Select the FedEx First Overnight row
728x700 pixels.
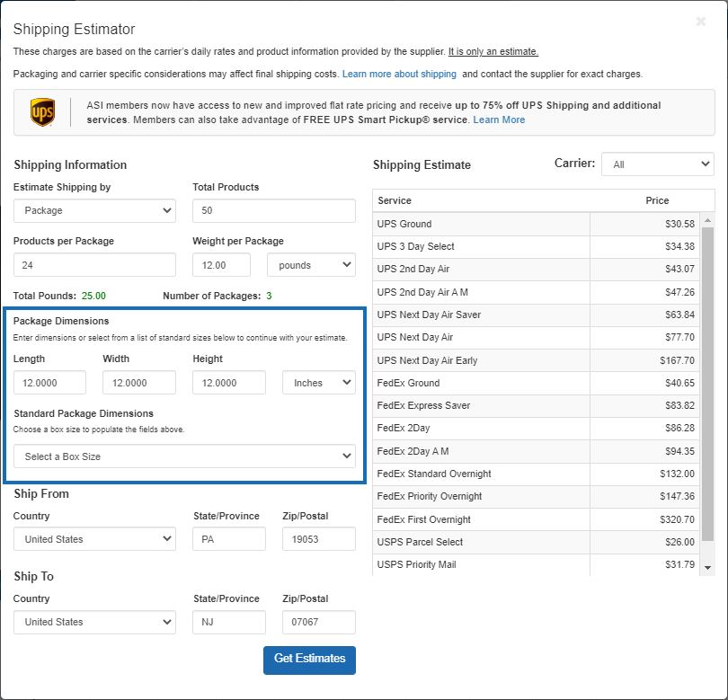(536, 519)
